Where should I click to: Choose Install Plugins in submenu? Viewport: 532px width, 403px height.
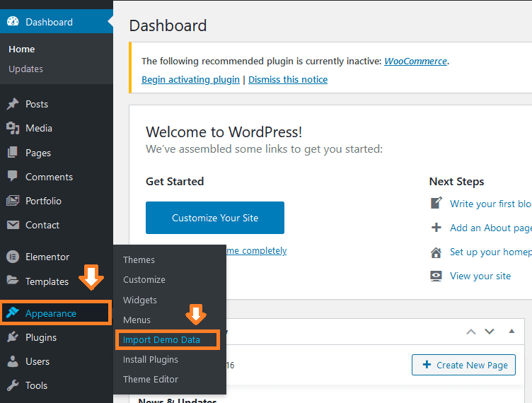150,360
